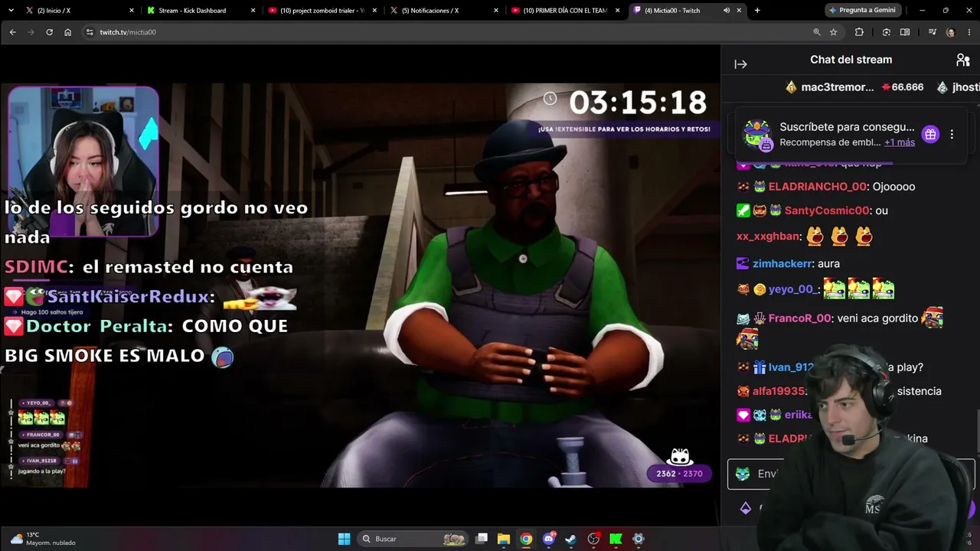
Task: Click the purple gift subscription icon
Action: 930,135
